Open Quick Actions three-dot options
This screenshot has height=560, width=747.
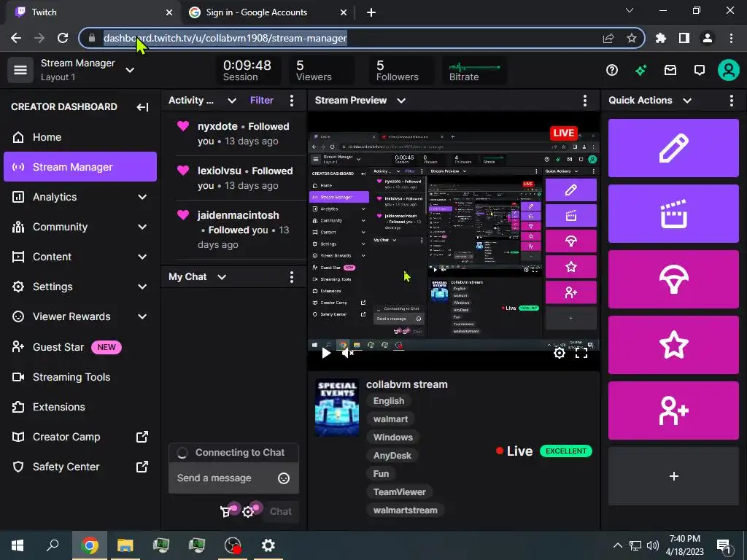731,101
